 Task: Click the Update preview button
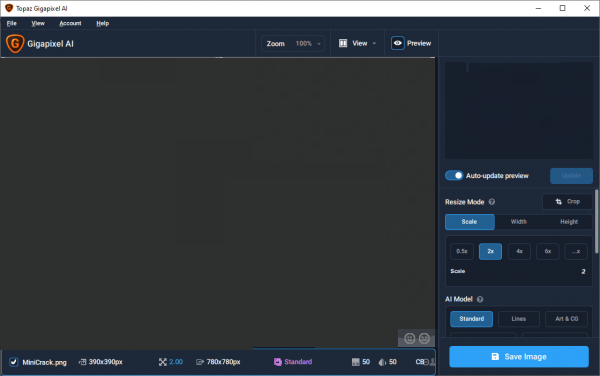(x=571, y=176)
